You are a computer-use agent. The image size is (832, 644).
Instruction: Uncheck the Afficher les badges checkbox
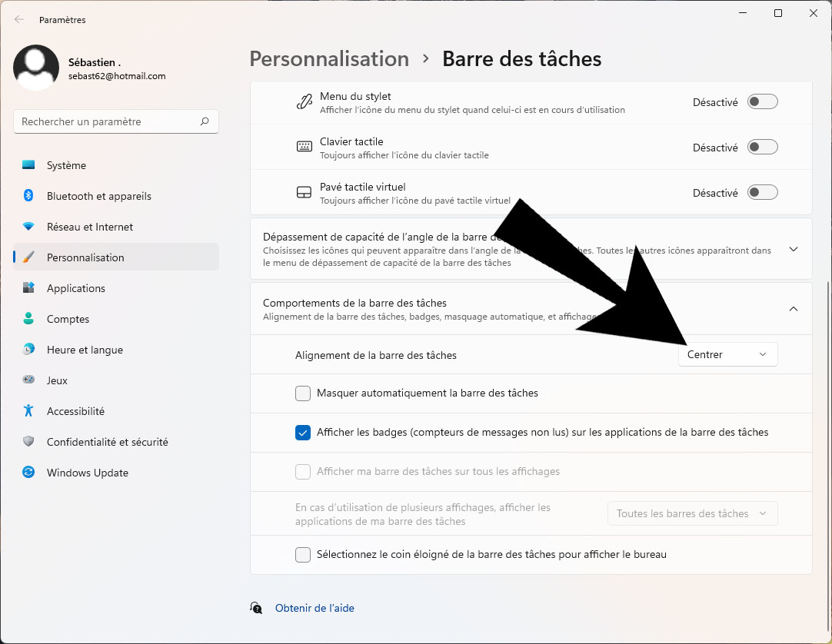[303, 433]
